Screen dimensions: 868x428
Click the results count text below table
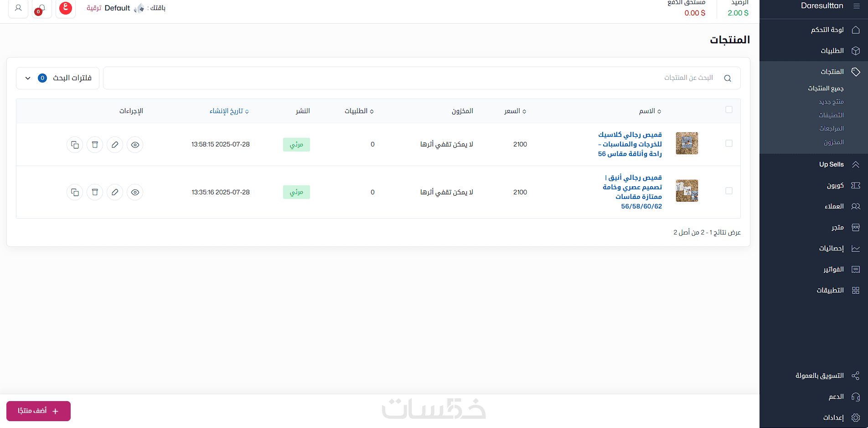(x=707, y=232)
